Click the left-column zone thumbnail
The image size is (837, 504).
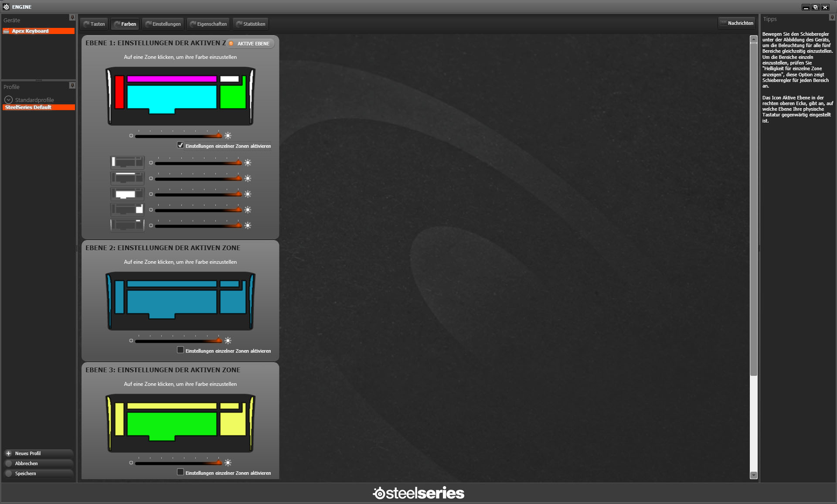point(127,163)
